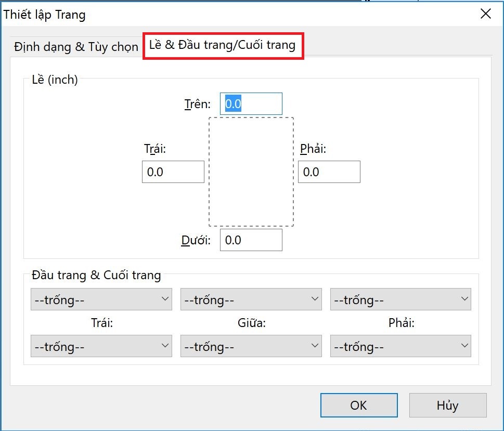Switch to the "Định dạng & Tùy chọn" tab
This screenshot has height=431, width=504.
tap(76, 47)
